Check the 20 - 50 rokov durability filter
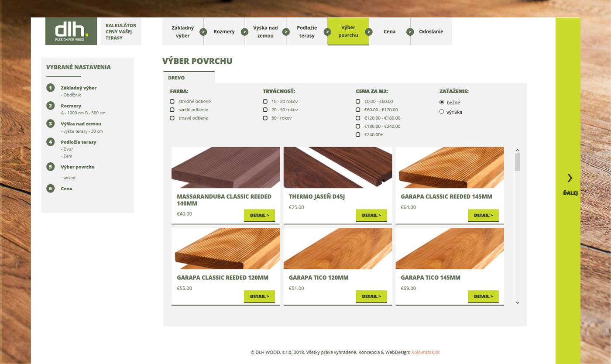 pyautogui.click(x=265, y=110)
